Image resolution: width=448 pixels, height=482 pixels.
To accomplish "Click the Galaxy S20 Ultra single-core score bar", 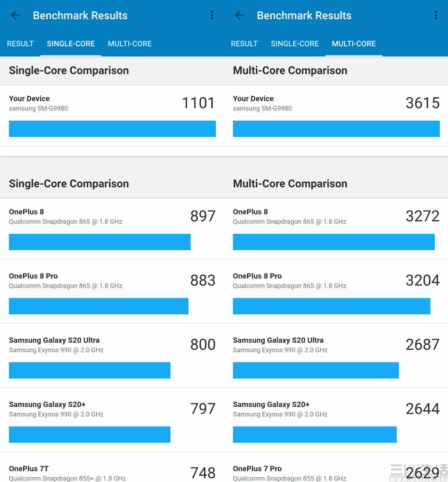I will 90,370.
